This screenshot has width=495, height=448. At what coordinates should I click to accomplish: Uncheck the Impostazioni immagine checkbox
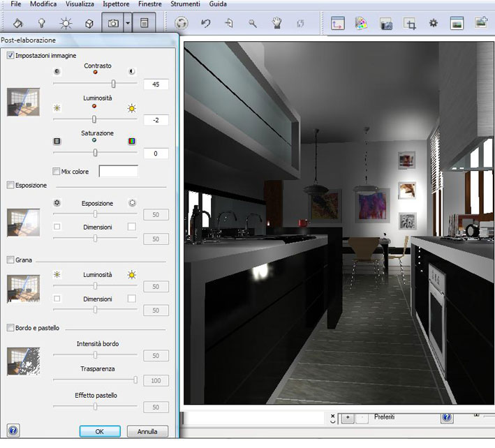click(10, 55)
